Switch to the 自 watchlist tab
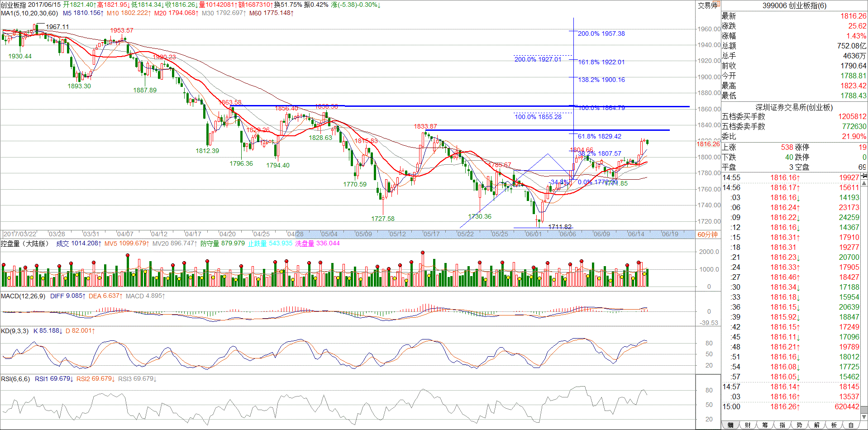868x430 pixels. tap(851, 425)
